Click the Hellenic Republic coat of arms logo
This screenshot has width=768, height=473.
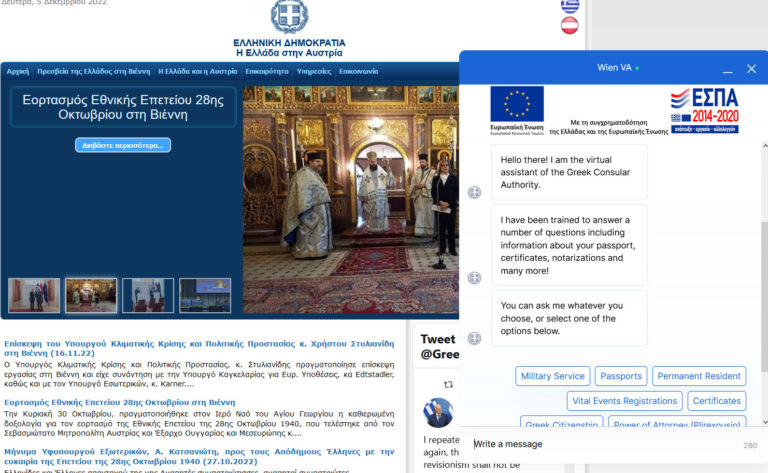tap(289, 16)
